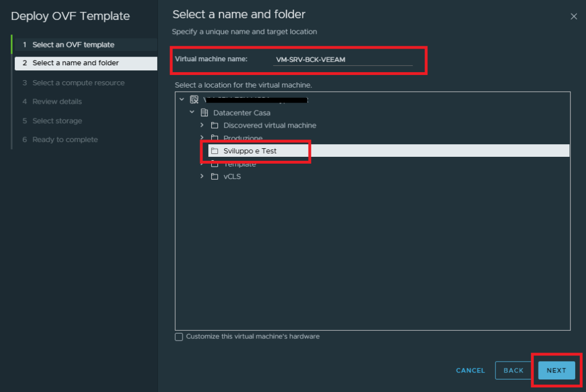Image resolution: width=586 pixels, height=392 pixels.
Task: Click the Virtual machine name field
Action: [x=342, y=59]
